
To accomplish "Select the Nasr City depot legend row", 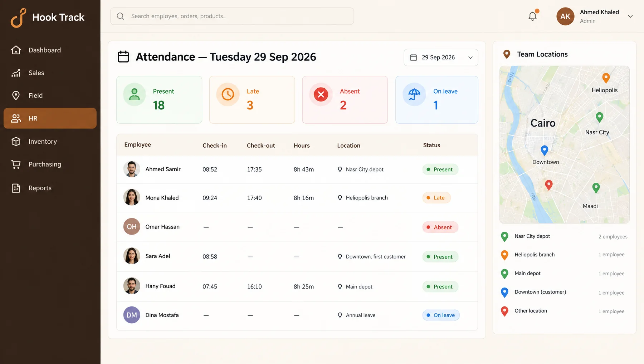I will pos(564,236).
